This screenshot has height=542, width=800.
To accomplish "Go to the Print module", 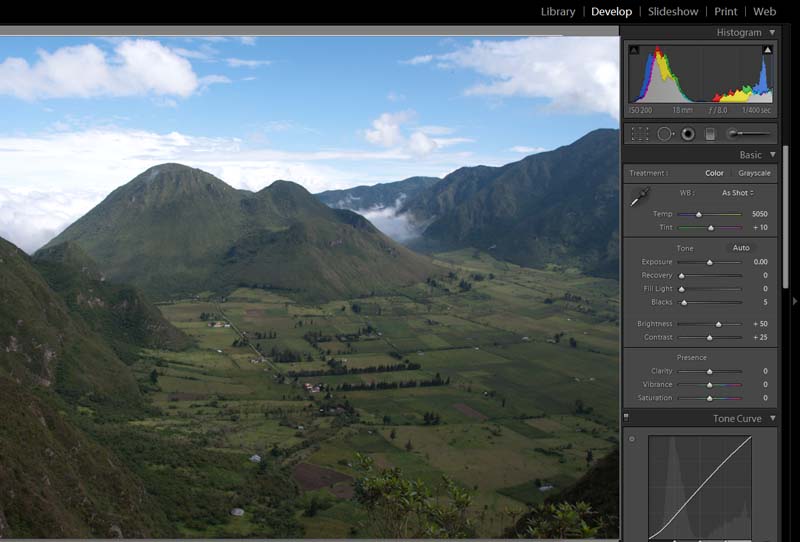I will pyautogui.click(x=726, y=11).
